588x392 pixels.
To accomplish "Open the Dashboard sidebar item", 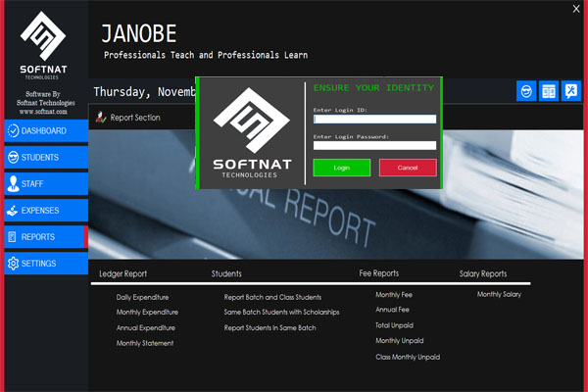I will click(46, 130).
